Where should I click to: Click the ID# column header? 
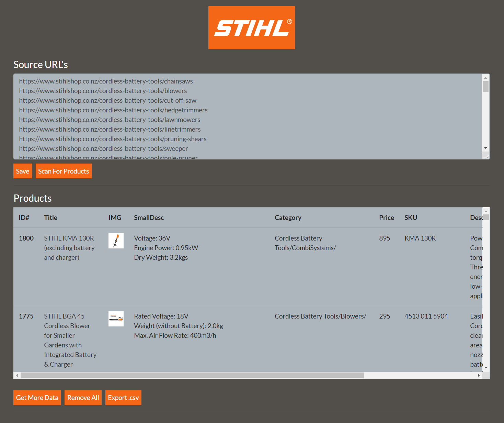coord(24,218)
